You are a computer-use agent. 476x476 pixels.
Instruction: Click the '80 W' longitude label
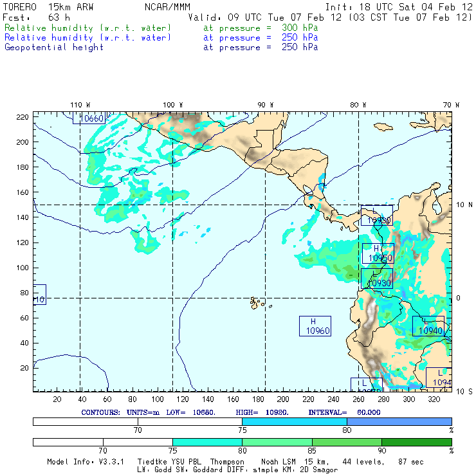358,105
